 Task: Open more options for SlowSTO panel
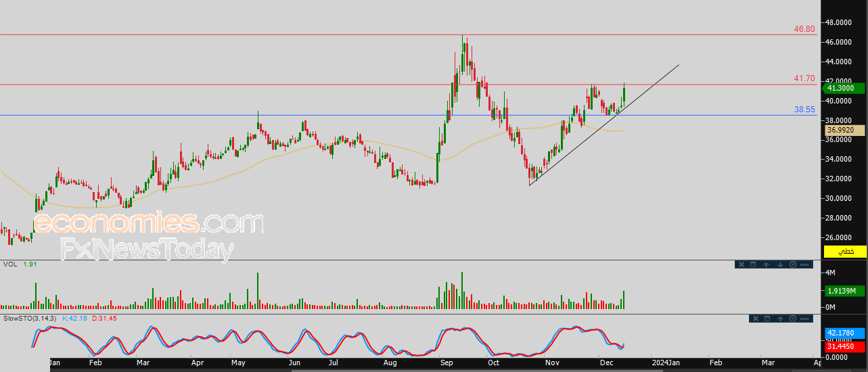click(804, 319)
